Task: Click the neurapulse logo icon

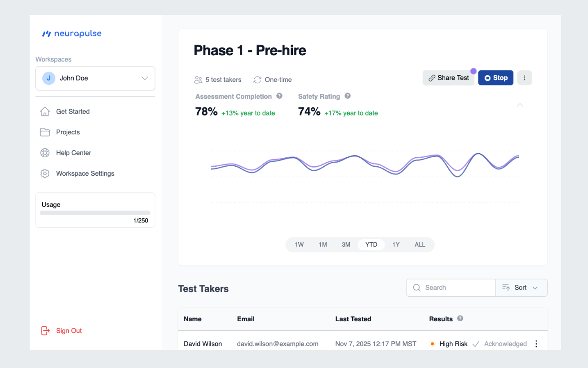Action: (46, 33)
